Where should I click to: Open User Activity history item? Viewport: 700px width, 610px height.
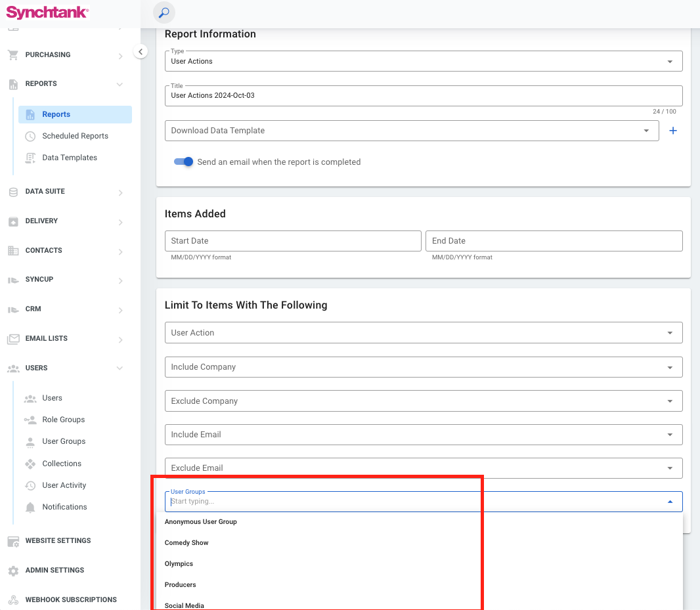tap(64, 485)
